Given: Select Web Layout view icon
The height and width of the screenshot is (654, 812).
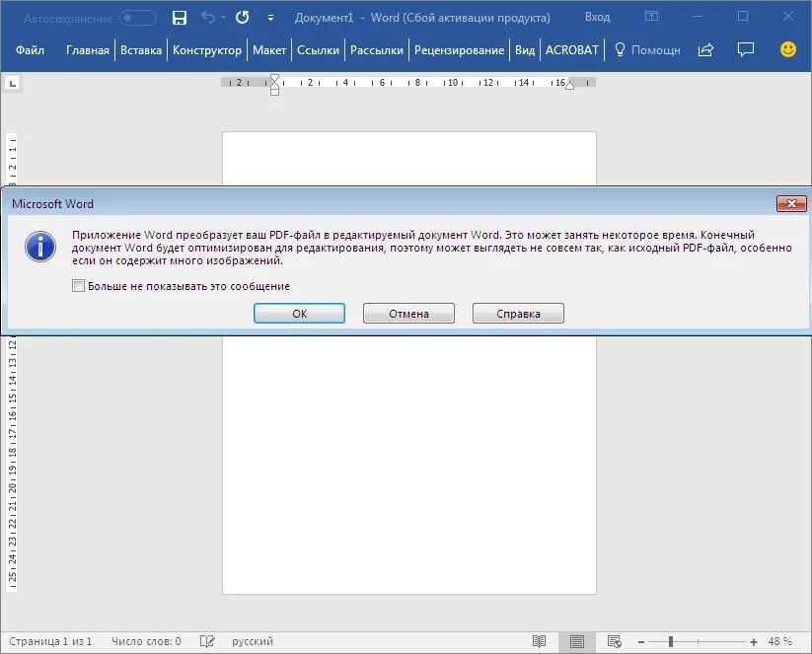Looking at the screenshot, I should [x=614, y=641].
